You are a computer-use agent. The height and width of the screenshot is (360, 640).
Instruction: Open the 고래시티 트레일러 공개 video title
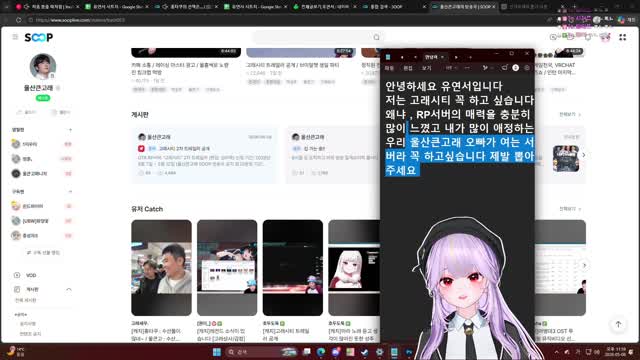click(293, 65)
